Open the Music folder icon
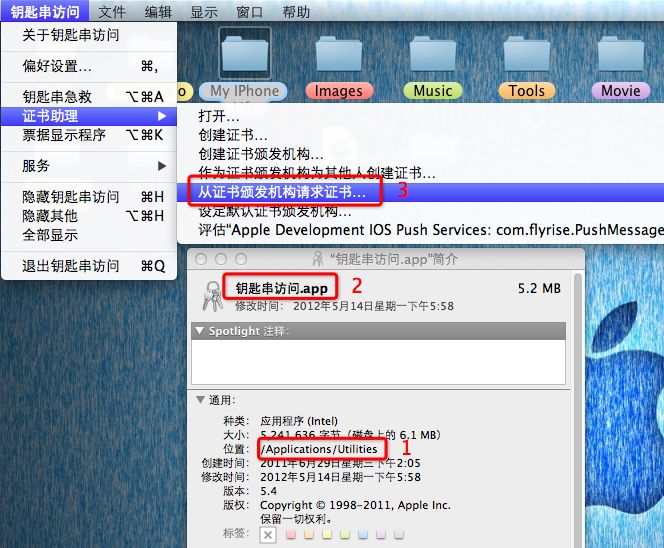Image resolution: width=664 pixels, height=548 pixels. [433, 55]
